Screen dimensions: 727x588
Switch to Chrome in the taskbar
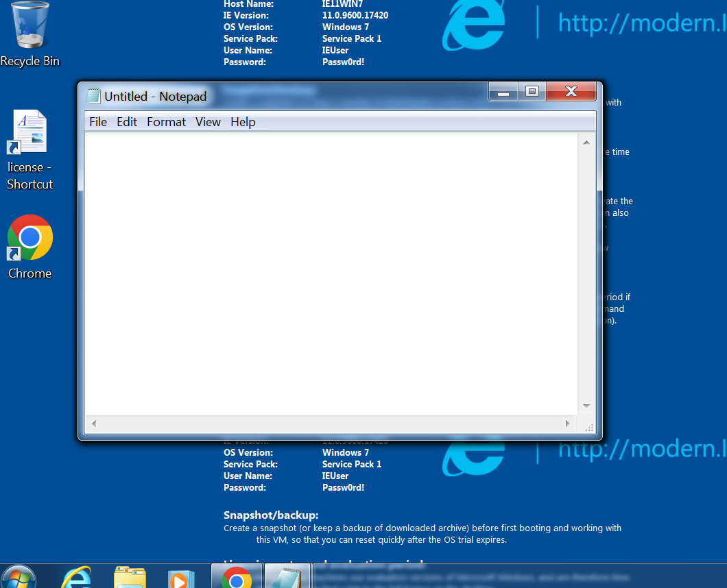pyautogui.click(x=237, y=576)
